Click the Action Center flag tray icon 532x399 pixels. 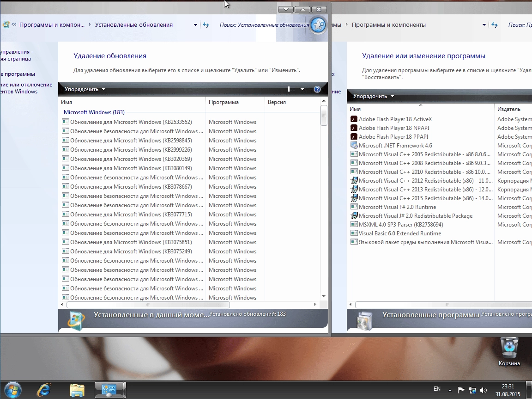[461, 390]
